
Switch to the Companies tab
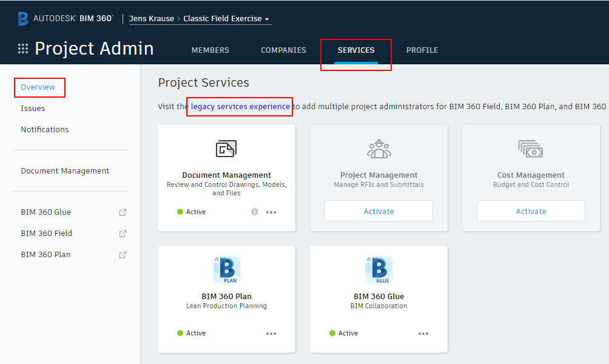283,50
